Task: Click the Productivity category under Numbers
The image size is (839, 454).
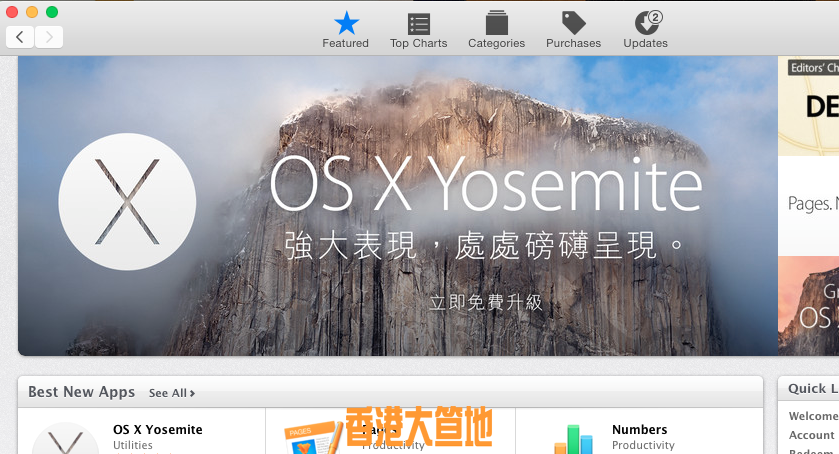Action: pos(643,445)
